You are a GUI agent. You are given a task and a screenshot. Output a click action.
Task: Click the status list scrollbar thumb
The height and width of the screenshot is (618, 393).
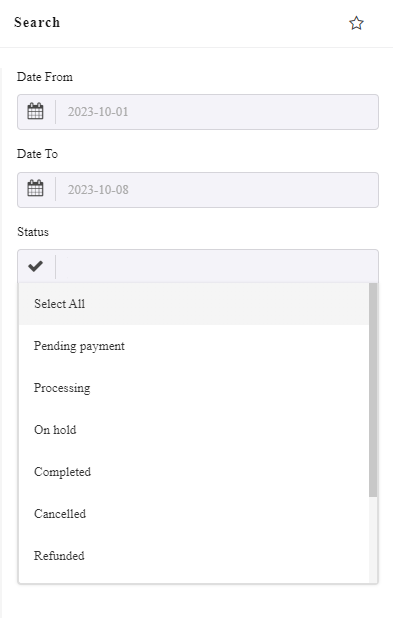point(373,390)
